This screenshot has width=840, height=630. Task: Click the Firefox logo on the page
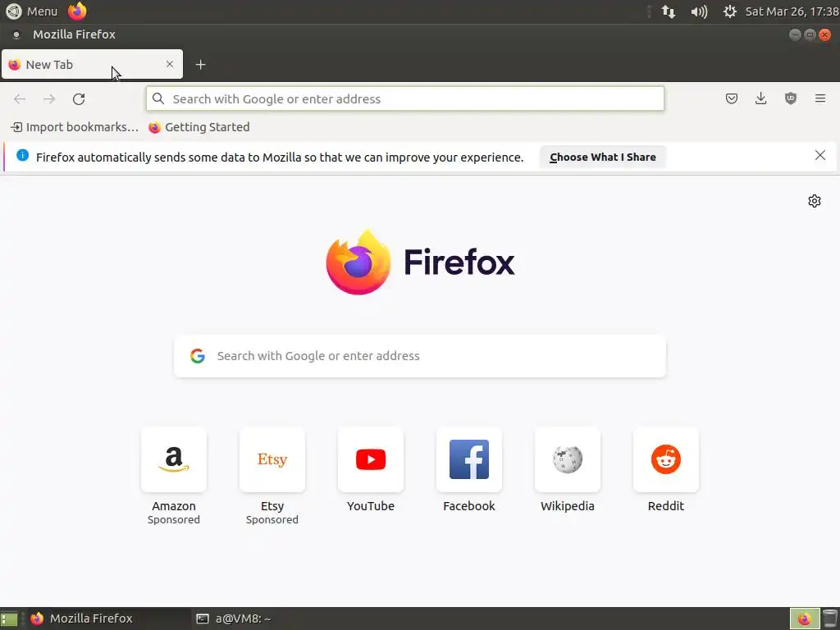point(420,262)
